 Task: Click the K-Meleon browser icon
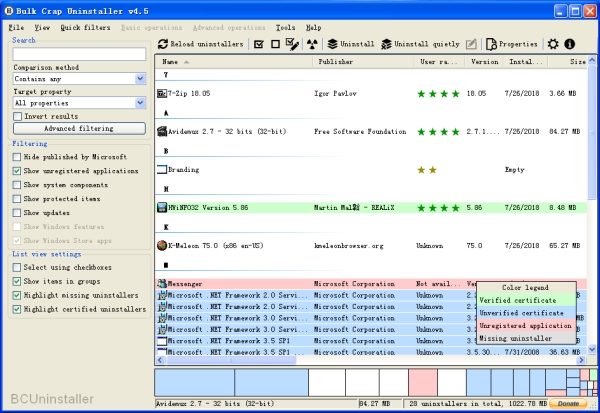tap(162, 245)
